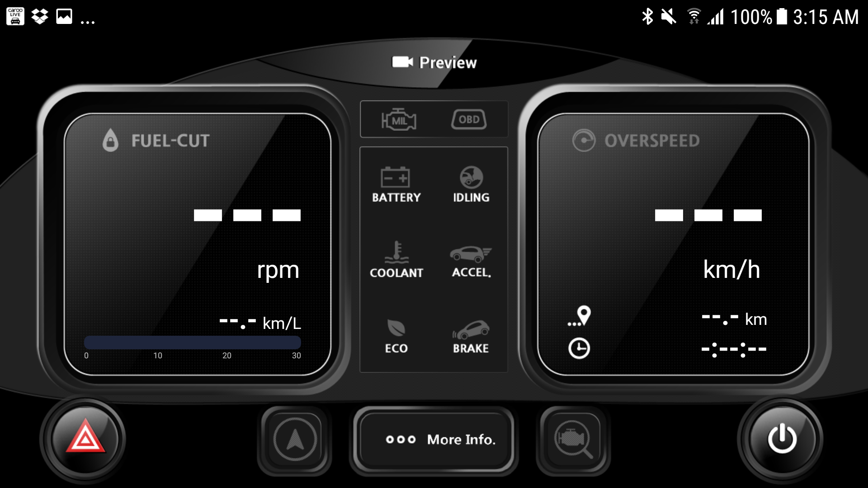Click the camera search icon
The image size is (868, 488).
point(575,439)
